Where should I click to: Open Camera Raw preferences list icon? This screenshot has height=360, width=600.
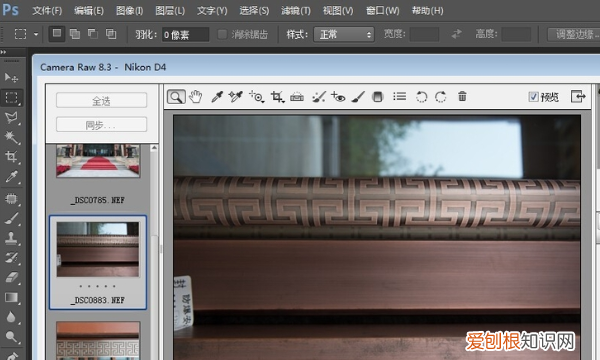(x=399, y=96)
